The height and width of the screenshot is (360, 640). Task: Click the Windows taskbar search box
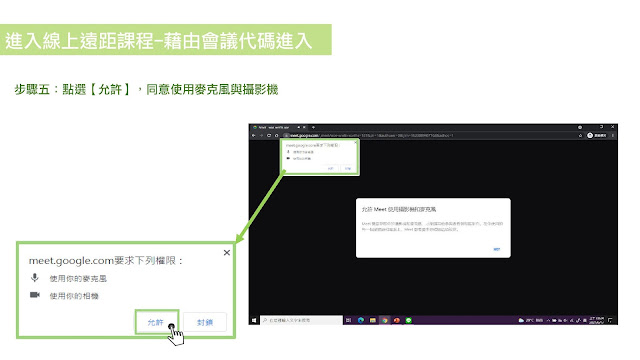pos(302,320)
